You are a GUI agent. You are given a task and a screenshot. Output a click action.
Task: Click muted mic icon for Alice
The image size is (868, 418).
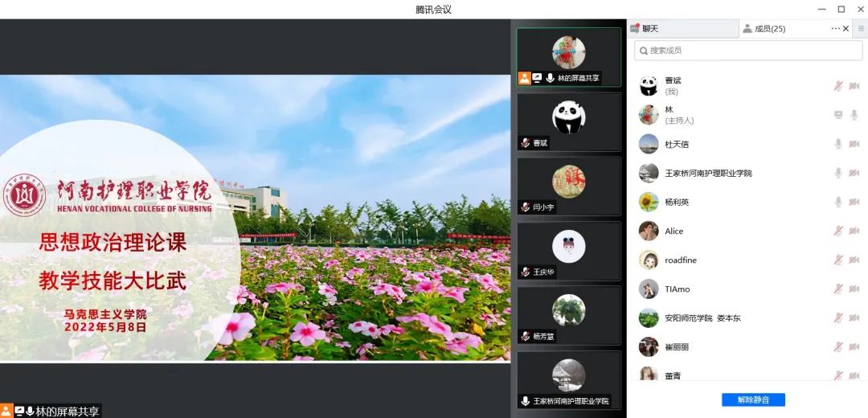838,231
